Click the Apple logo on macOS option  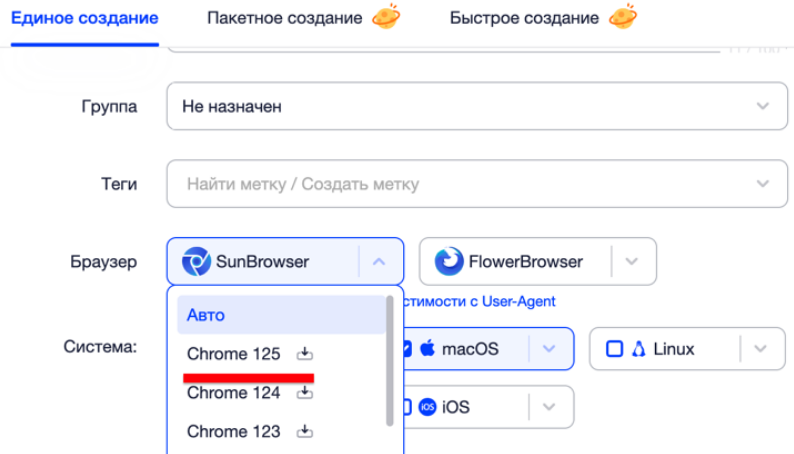tap(428, 349)
